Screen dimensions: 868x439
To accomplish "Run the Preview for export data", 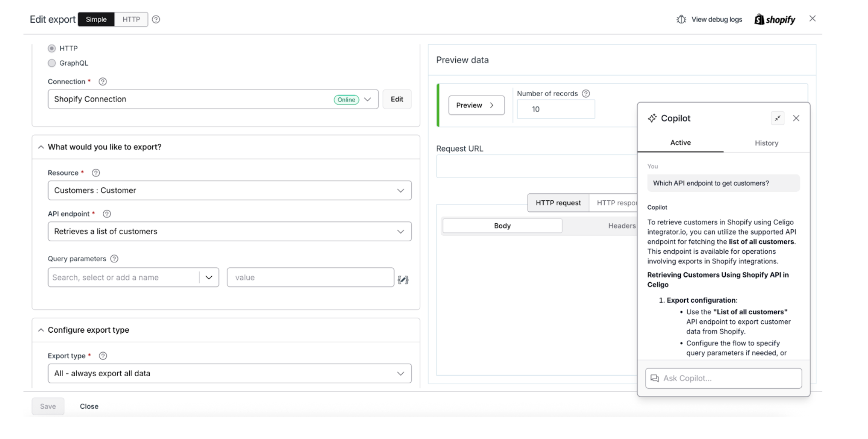I will (x=476, y=105).
